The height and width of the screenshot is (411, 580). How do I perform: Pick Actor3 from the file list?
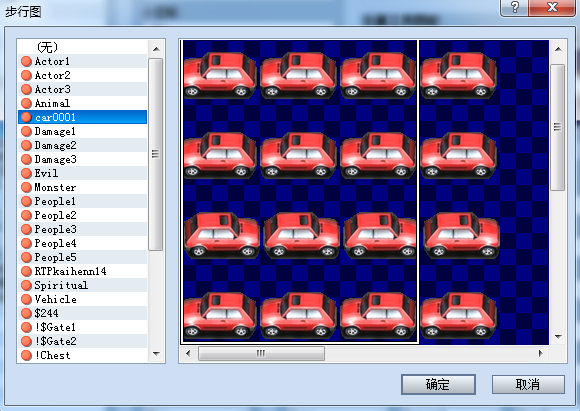(x=82, y=89)
